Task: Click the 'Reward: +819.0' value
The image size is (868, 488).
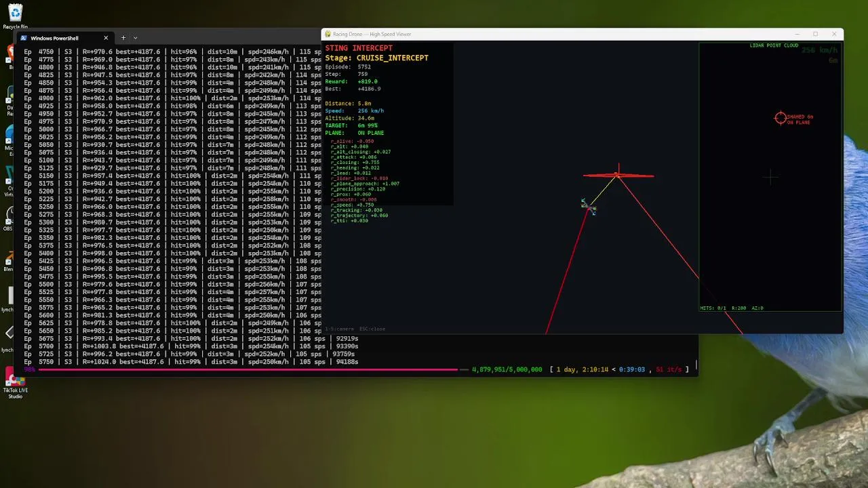Action: [368, 81]
